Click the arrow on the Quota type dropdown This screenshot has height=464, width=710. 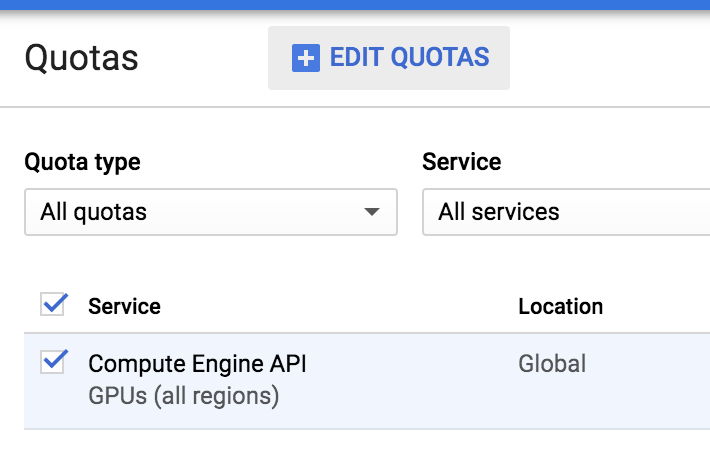[372, 212]
